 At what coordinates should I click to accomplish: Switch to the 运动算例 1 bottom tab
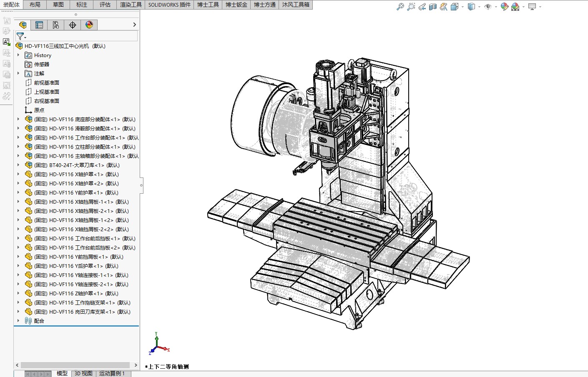[x=112, y=373]
